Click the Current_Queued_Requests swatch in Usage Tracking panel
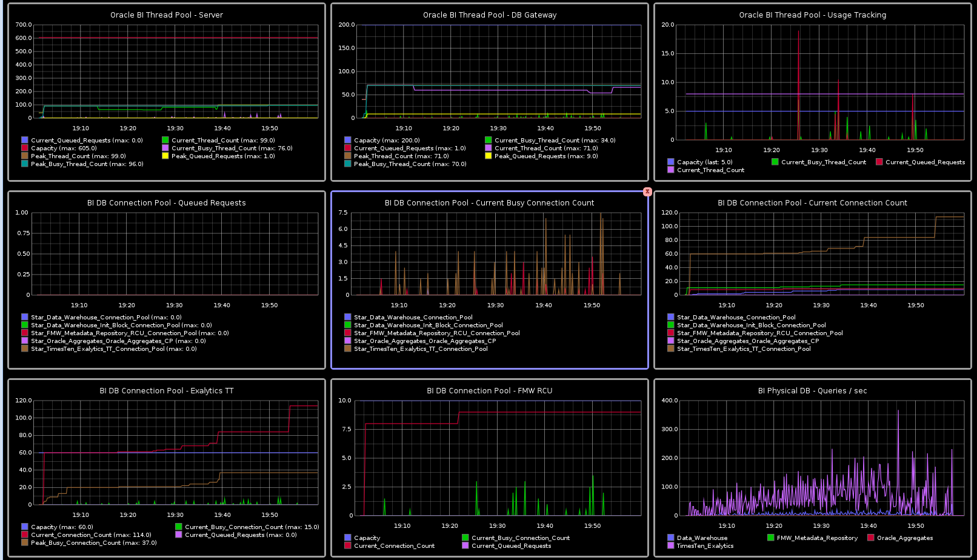Screen dimensions: 977x560 click(879, 162)
